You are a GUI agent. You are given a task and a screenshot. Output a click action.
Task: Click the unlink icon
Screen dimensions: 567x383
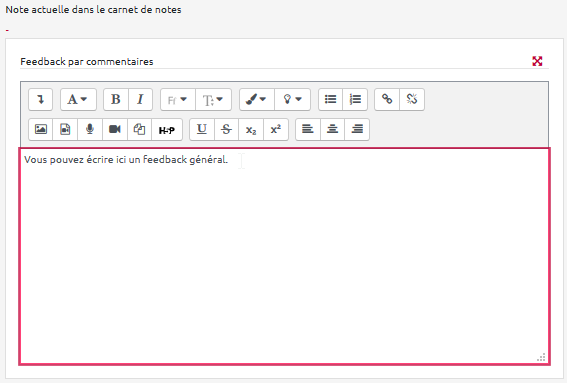tap(412, 99)
